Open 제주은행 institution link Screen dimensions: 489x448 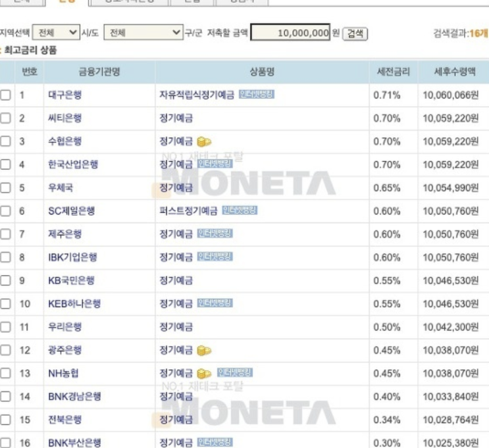[65, 234]
